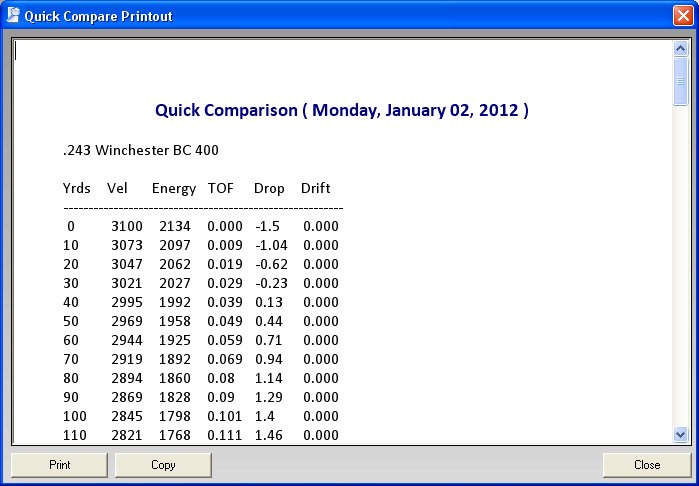Click the Quick Compare Printout title bar icon
The image size is (699, 486).
(13, 15)
